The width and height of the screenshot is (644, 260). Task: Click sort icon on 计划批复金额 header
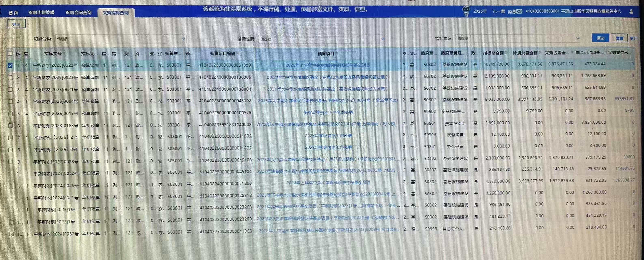coord(540,53)
